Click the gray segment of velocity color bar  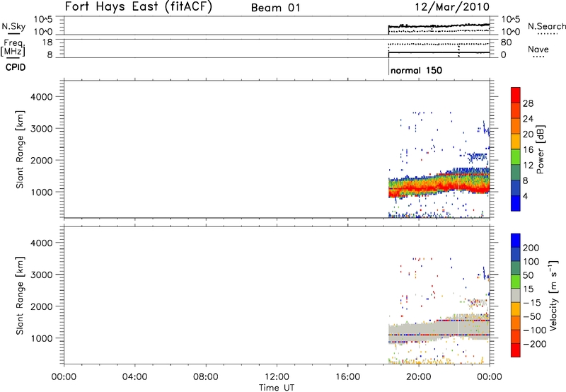point(516,295)
